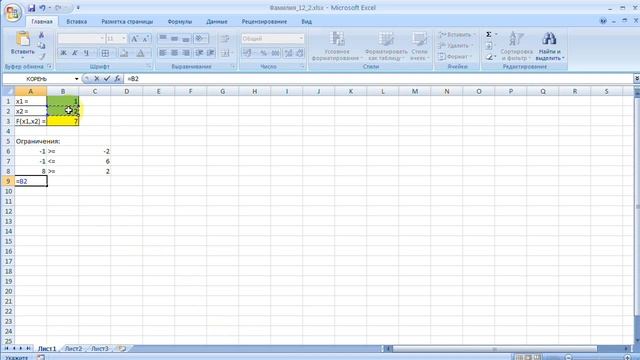The width and height of the screenshot is (640, 360).
Task: Open Сортировка и фильтр dropdown
Action: 516,47
